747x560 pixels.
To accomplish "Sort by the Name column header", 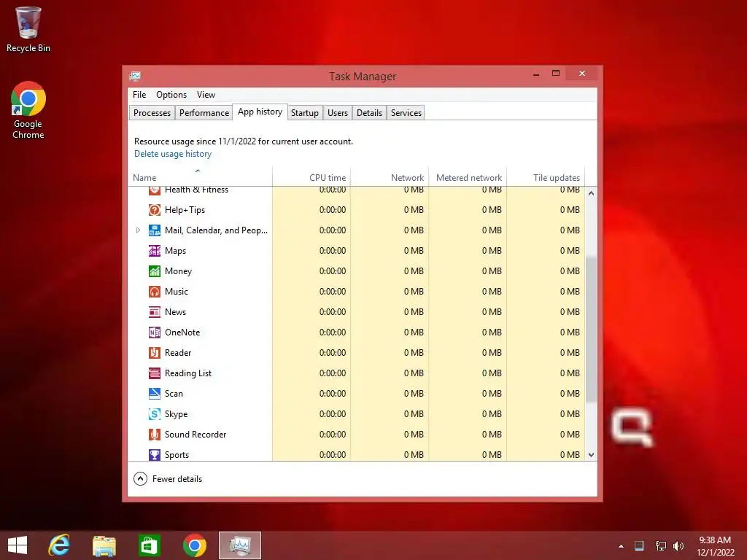I will tap(200, 176).
